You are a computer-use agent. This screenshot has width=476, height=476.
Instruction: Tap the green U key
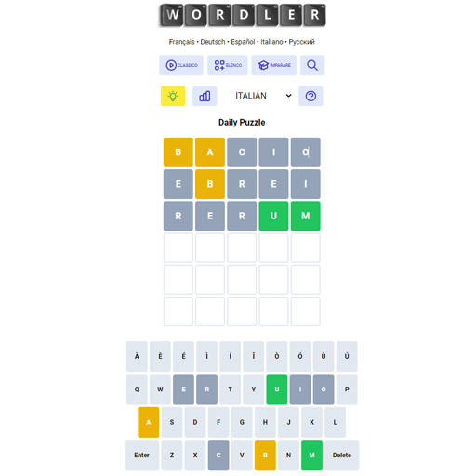(x=277, y=390)
